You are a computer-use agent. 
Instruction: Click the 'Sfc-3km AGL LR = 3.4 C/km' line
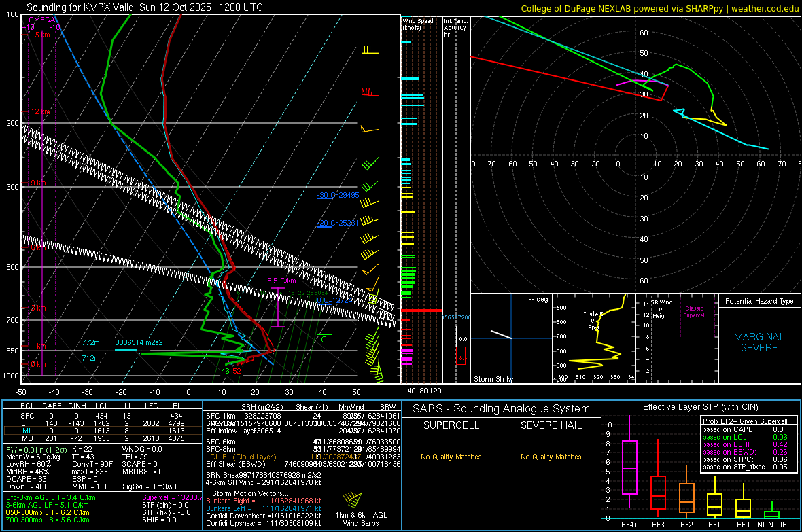pos(51,497)
